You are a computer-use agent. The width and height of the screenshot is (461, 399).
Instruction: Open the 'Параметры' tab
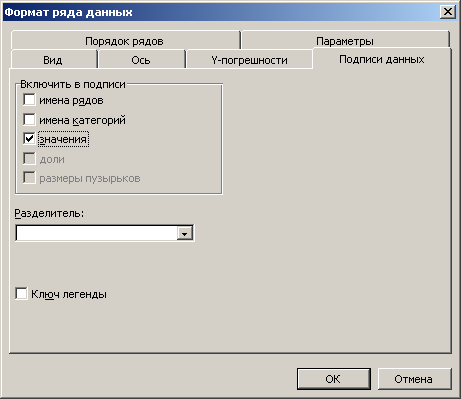[345, 41]
